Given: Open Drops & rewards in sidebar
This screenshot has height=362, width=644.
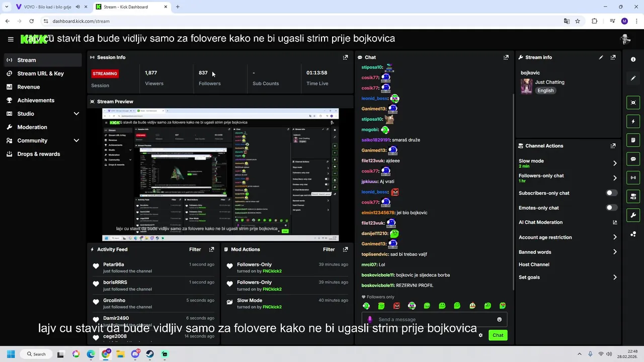Looking at the screenshot, I should click(43, 154).
